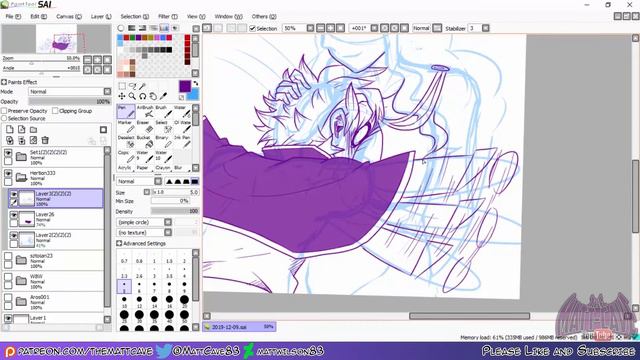The height and width of the screenshot is (360, 640).
Task: Pick the Rotate view tool
Action: pos(142,96)
